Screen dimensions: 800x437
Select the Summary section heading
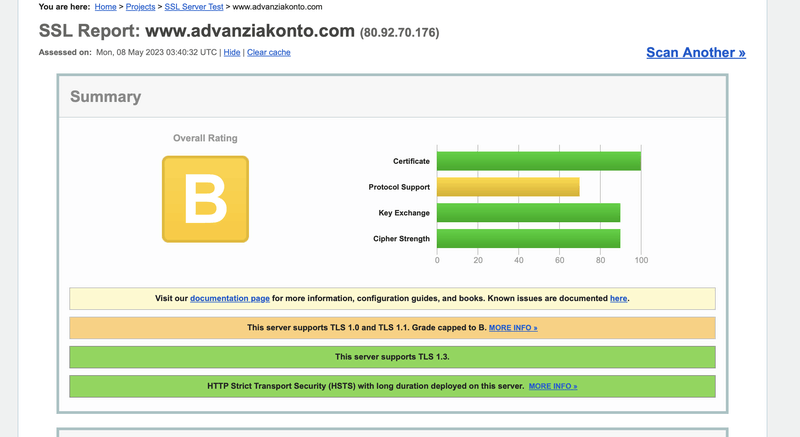click(x=106, y=96)
